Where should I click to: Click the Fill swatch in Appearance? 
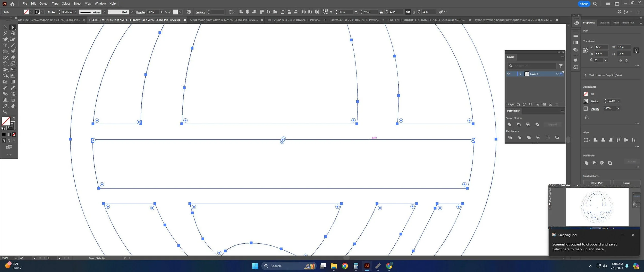[x=586, y=94]
